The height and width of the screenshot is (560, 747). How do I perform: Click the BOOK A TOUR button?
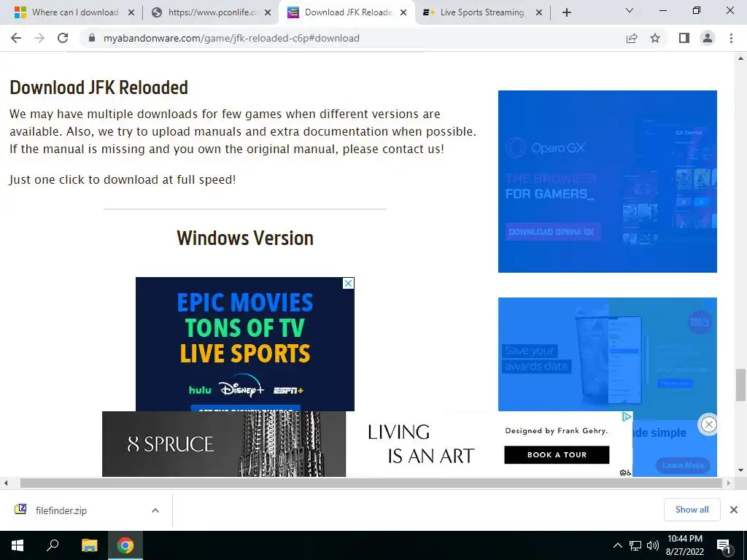click(557, 455)
